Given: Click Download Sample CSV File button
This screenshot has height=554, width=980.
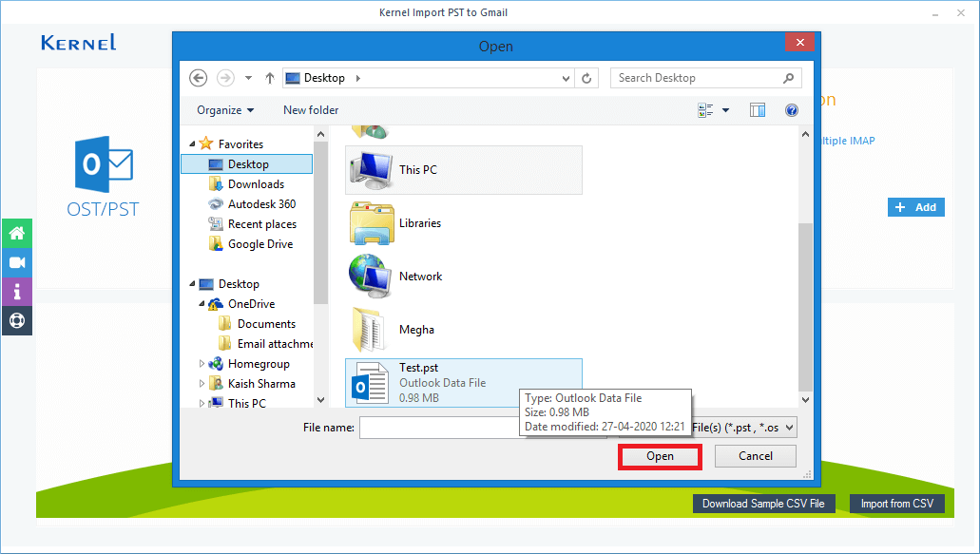Looking at the screenshot, I should coord(763,504).
